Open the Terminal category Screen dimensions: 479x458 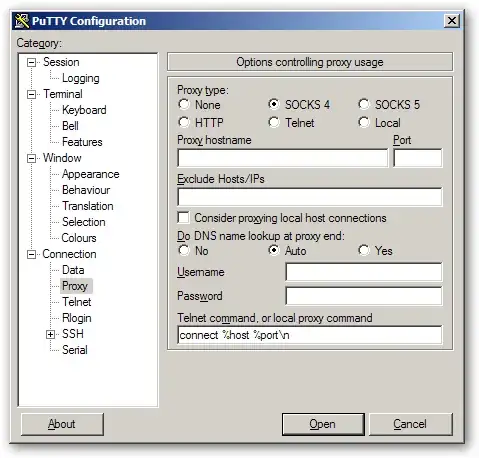pos(63,94)
